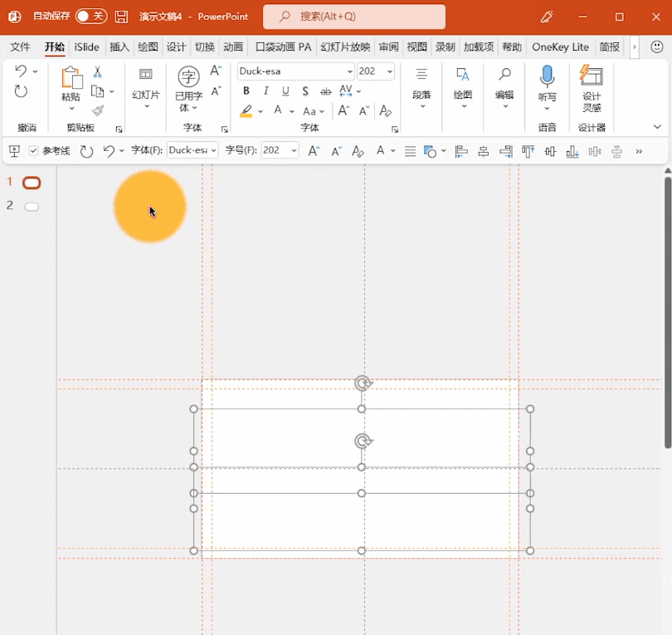Apply Bold formatting

click(246, 91)
